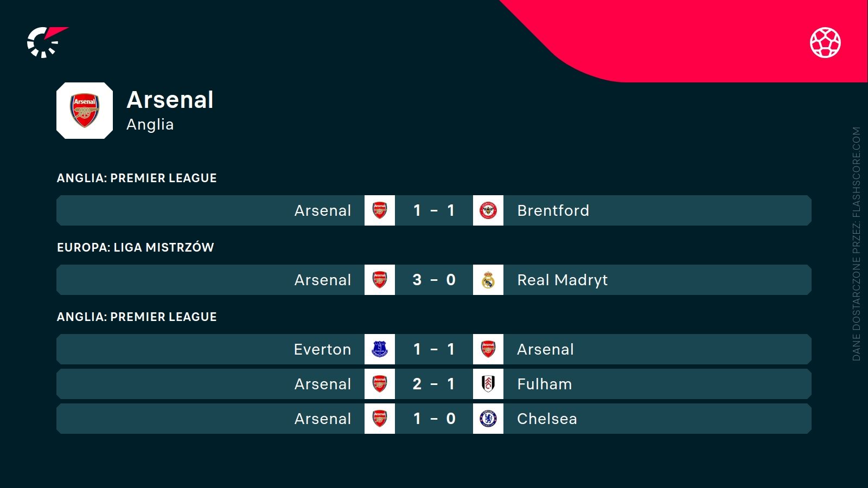
Task: Open the Europa: Liga Mistrzów competition header
Action: [136, 247]
